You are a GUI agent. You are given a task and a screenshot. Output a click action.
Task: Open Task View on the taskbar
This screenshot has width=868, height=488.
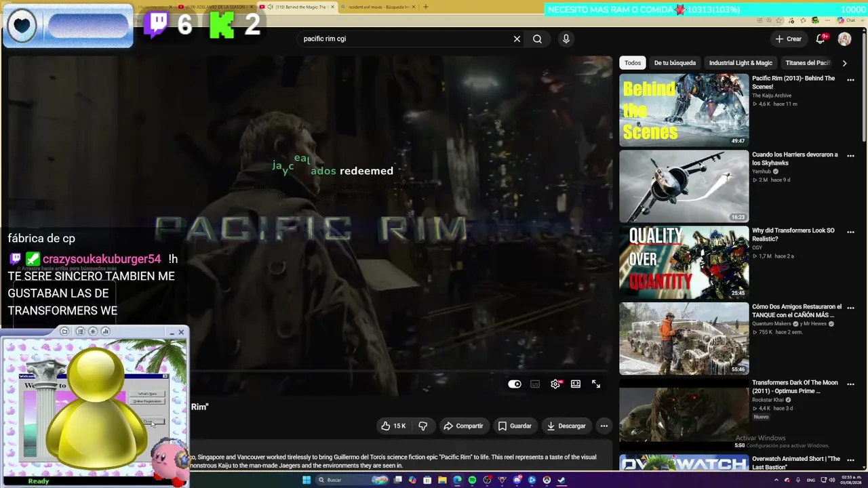(x=398, y=480)
